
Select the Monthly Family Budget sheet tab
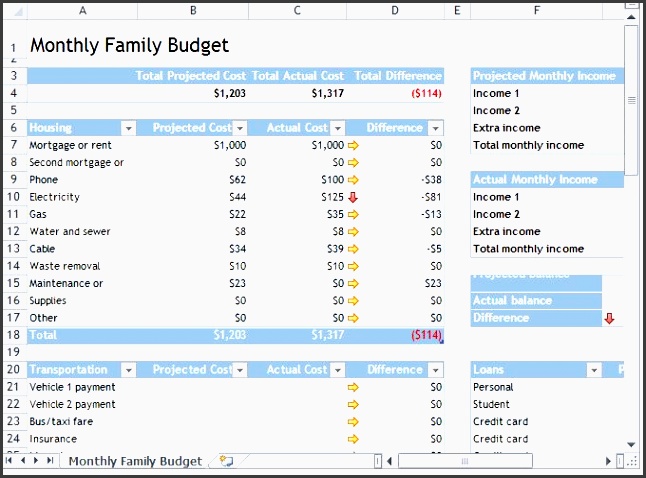coord(134,461)
